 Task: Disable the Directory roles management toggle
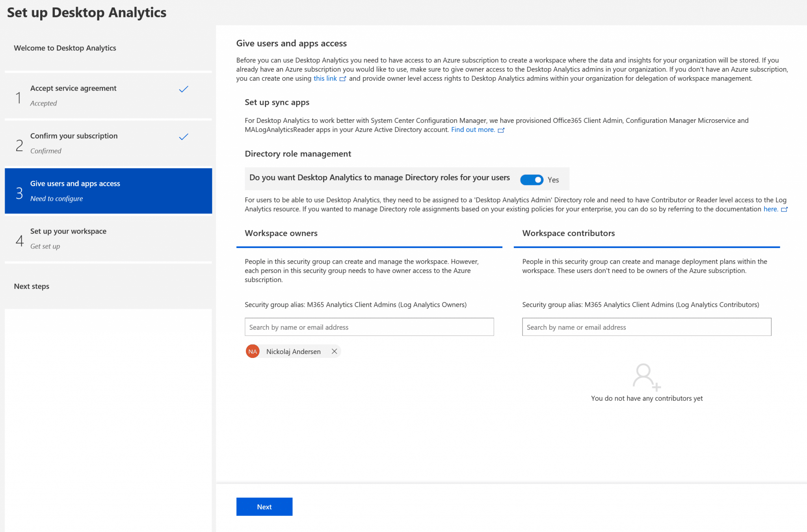[531, 180]
